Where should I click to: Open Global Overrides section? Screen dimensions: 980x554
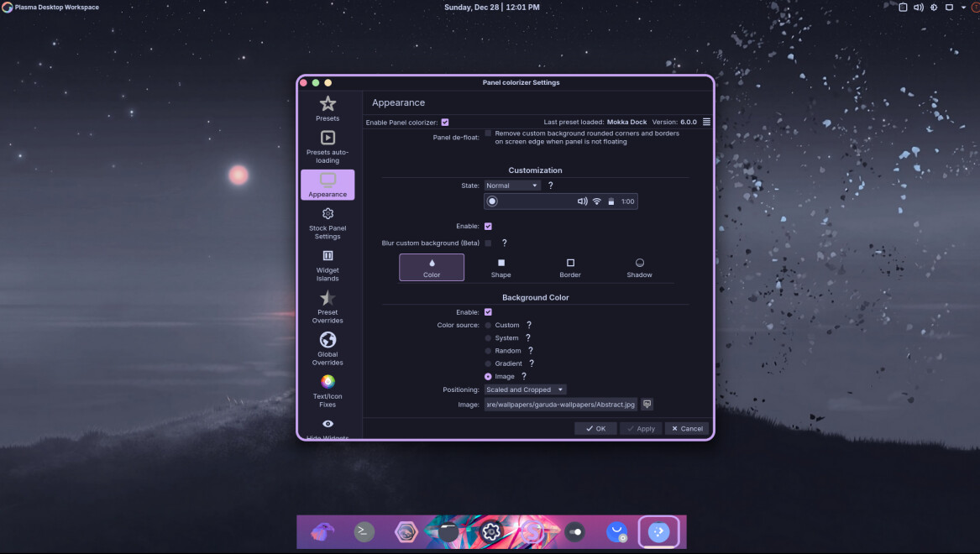[x=328, y=349]
